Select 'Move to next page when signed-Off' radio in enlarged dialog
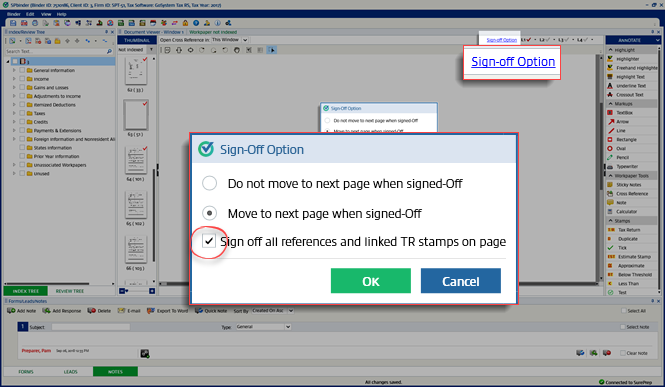665x387 pixels. 209,213
